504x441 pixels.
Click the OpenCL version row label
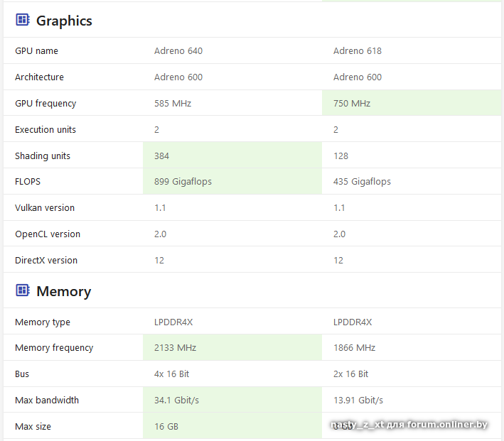tap(48, 234)
